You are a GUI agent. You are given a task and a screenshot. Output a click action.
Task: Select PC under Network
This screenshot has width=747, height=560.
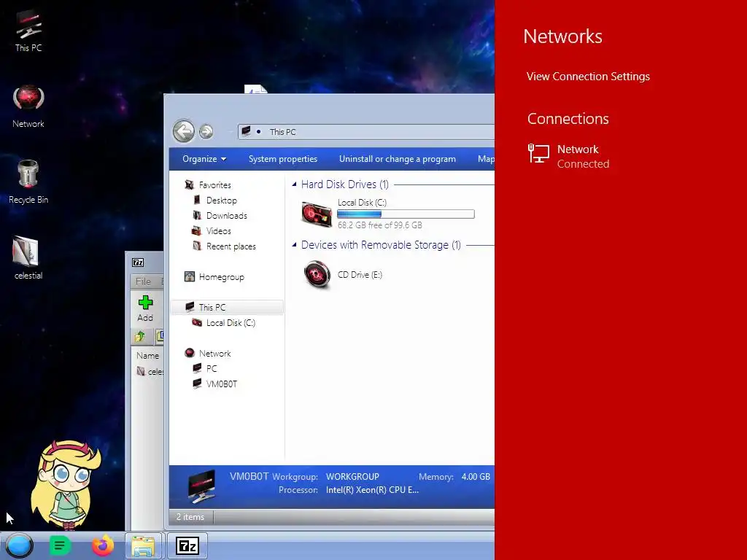pos(212,368)
